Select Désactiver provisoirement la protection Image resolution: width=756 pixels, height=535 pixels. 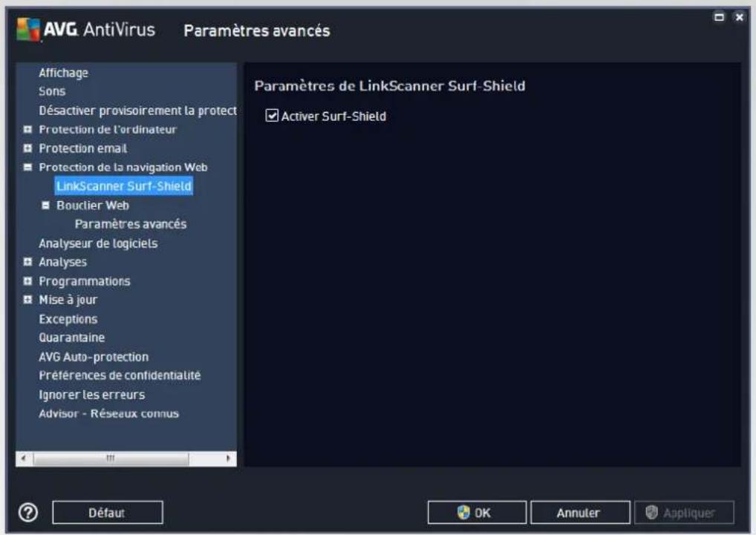pos(137,111)
